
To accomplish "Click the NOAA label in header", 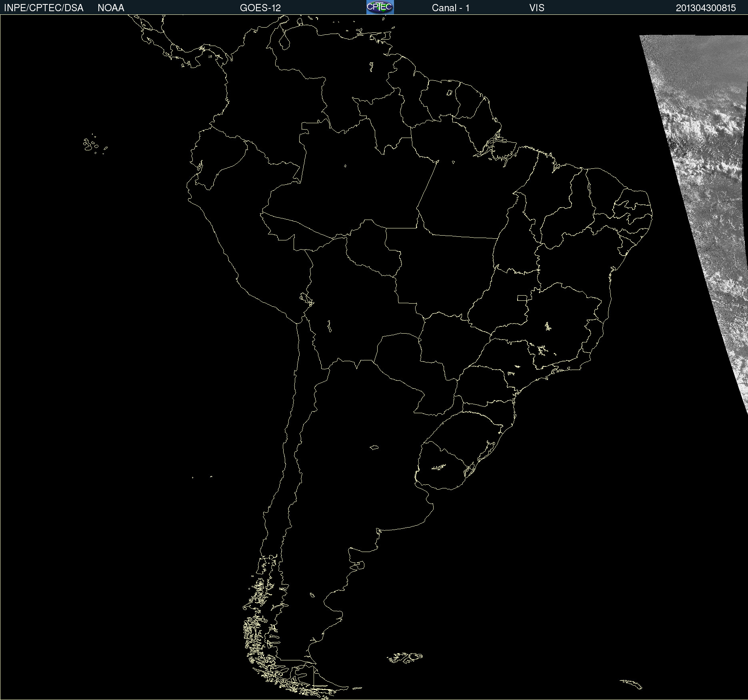I will tap(111, 8).
